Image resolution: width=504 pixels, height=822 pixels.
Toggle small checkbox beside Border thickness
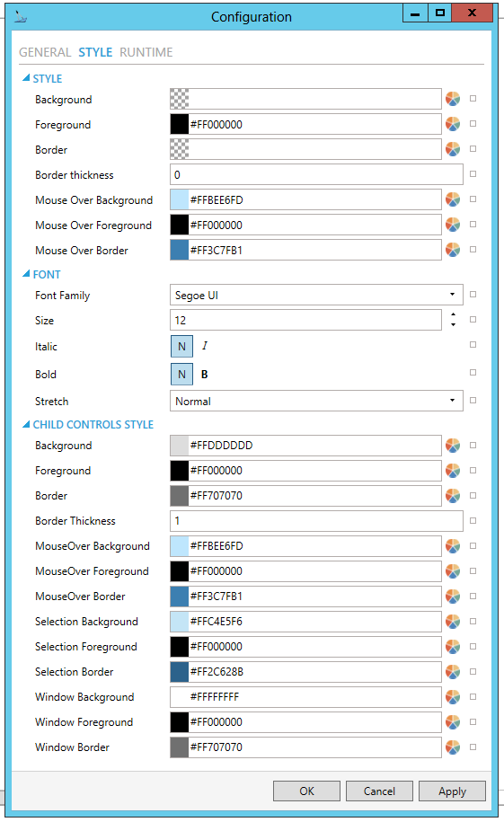tap(473, 174)
